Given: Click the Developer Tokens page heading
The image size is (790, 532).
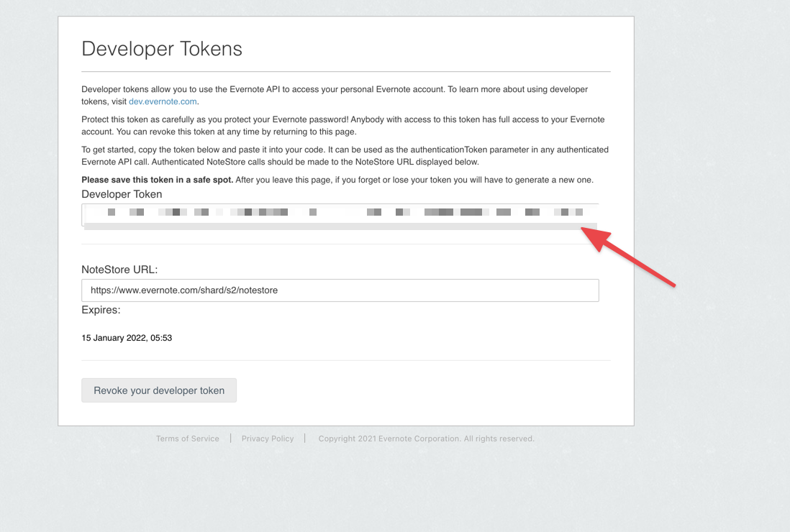Looking at the screenshot, I should [162, 49].
